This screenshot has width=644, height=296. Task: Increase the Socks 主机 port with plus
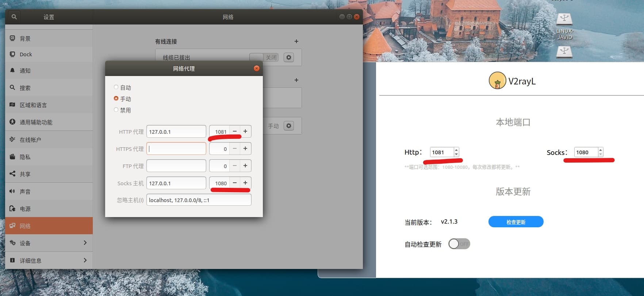tap(245, 183)
